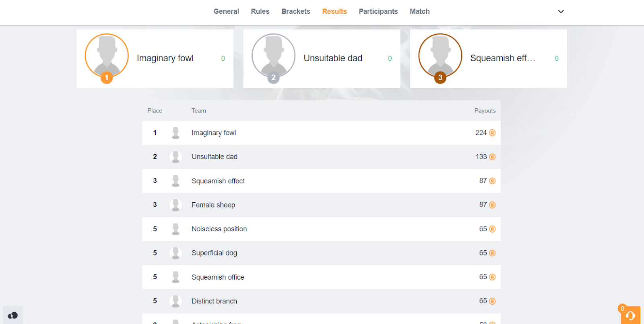Screen dimensions: 644x324
Task: Switch to the Brackets tab
Action: [x=295, y=11]
